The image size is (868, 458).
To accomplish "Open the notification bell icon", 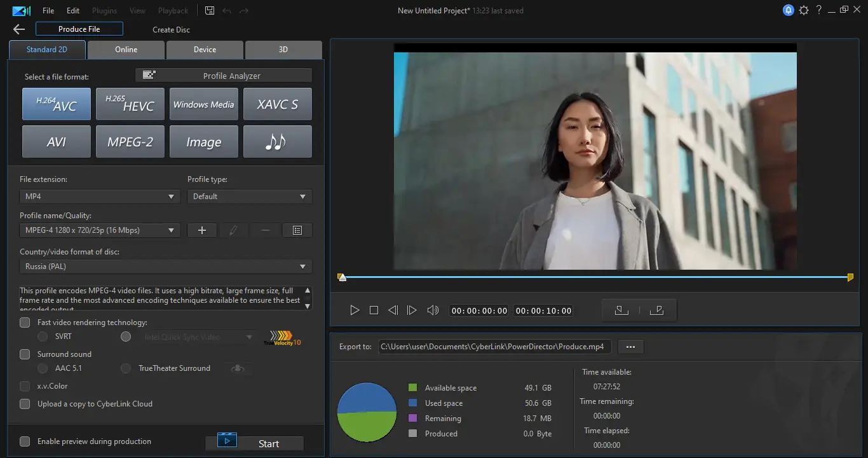I will coord(788,10).
